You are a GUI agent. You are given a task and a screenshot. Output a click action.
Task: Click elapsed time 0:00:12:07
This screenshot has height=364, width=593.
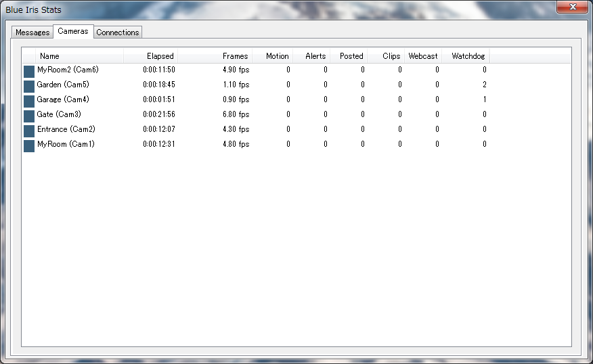click(159, 129)
